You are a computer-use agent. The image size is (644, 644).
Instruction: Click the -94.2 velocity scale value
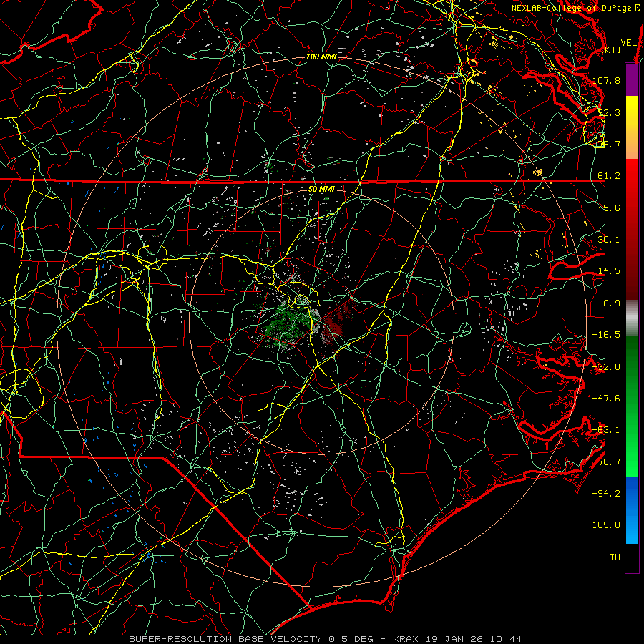tap(606, 494)
